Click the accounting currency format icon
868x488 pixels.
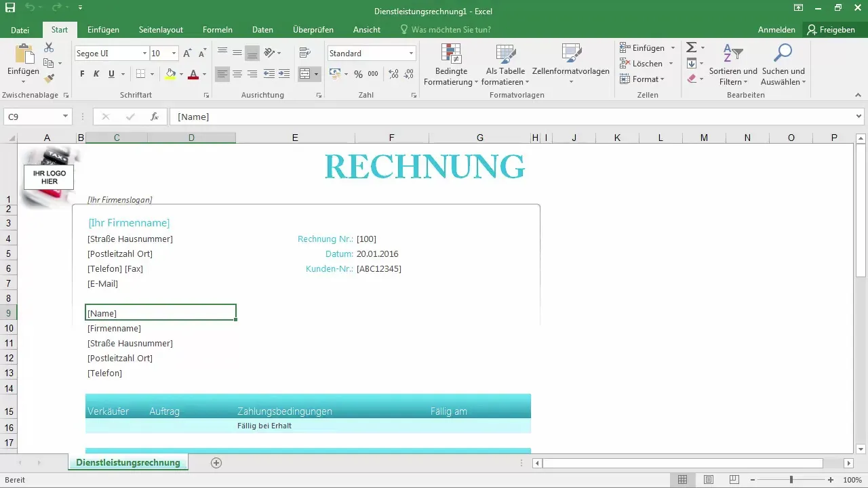(335, 74)
